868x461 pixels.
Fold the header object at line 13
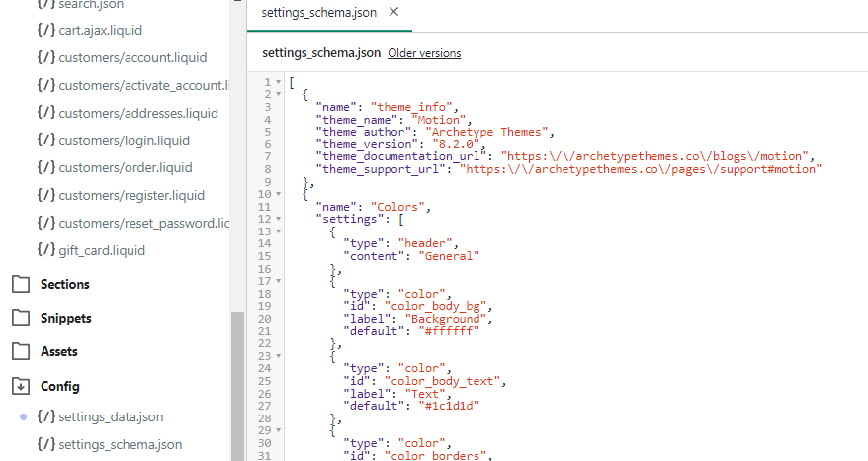(x=279, y=231)
